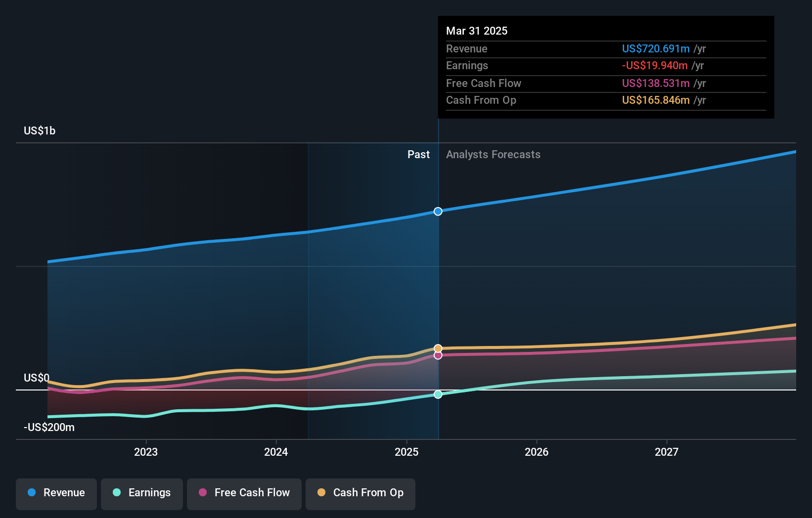Toggle the Cash From Op legend button
This screenshot has width=812, height=518.
361,494
